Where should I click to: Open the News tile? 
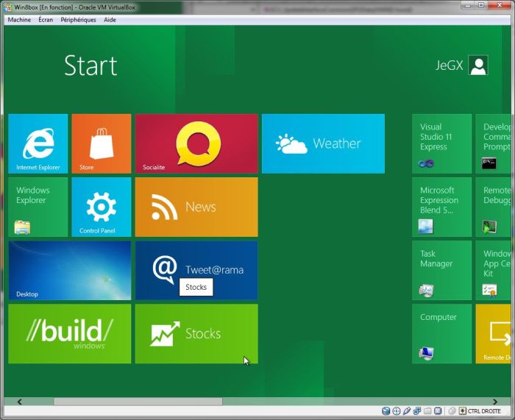coord(196,207)
